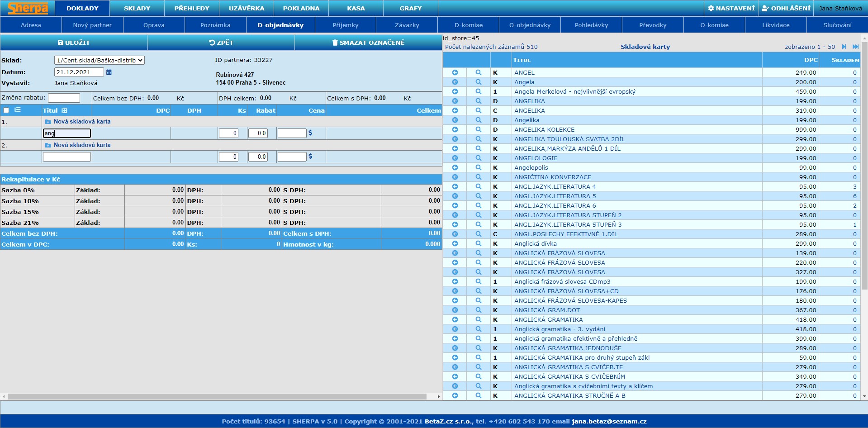Click the grid icon beside Titul header
The image size is (868, 428).
click(64, 110)
